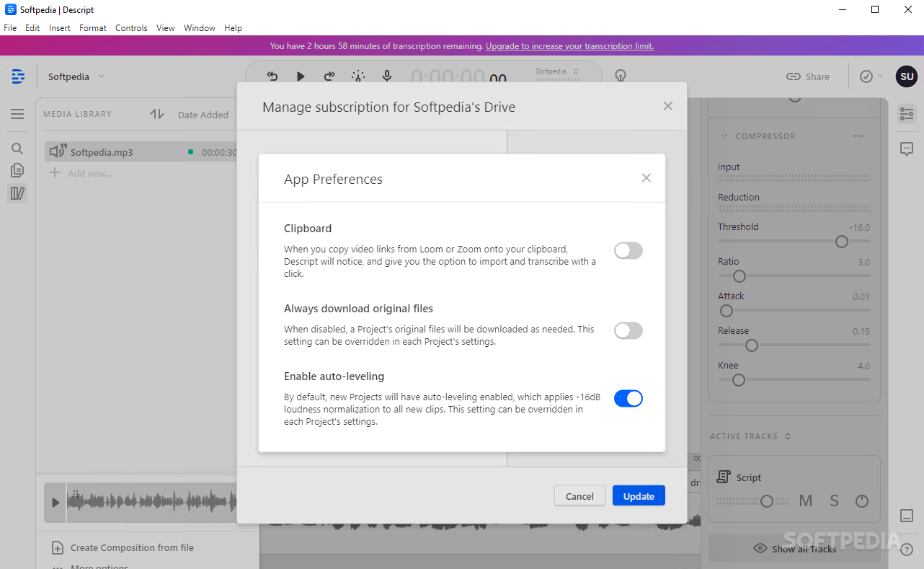Open the Compressor three-dot options
The height and width of the screenshot is (569, 924).
point(858,136)
